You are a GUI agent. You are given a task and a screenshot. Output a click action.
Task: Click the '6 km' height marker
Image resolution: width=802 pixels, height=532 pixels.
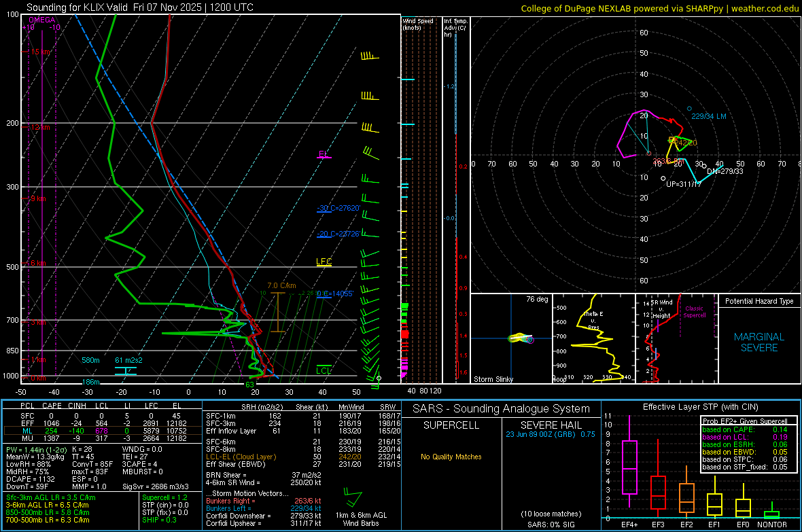pyautogui.click(x=38, y=263)
